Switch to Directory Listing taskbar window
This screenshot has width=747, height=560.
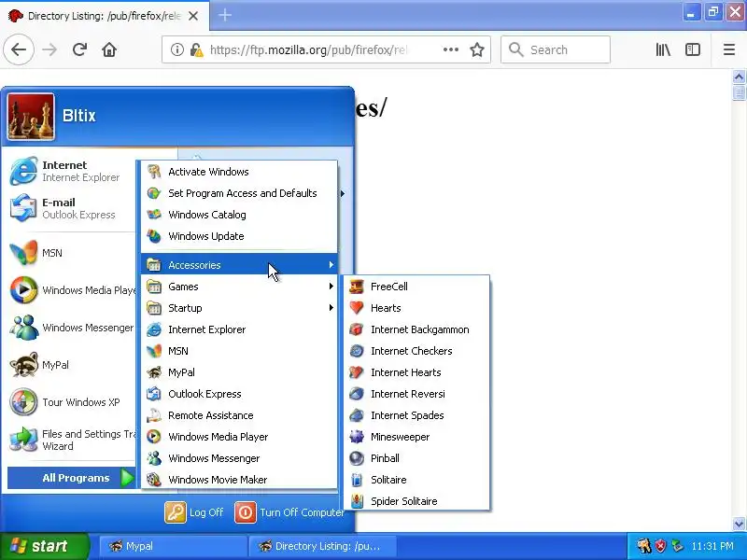[x=322, y=546]
